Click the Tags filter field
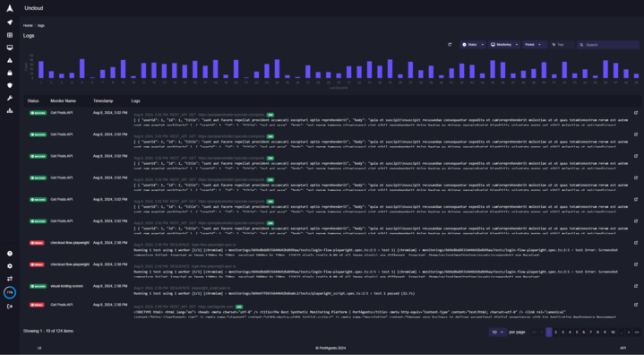Screen dimensions: 644x355 (562, 45)
